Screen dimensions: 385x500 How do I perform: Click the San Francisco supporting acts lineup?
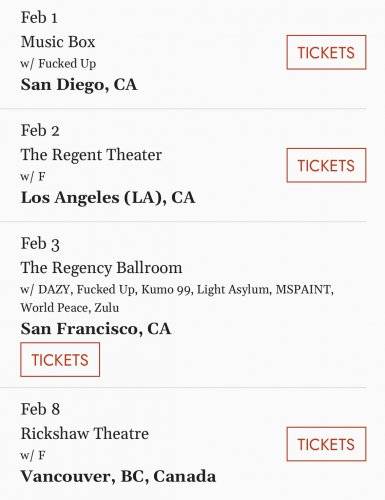(177, 298)
